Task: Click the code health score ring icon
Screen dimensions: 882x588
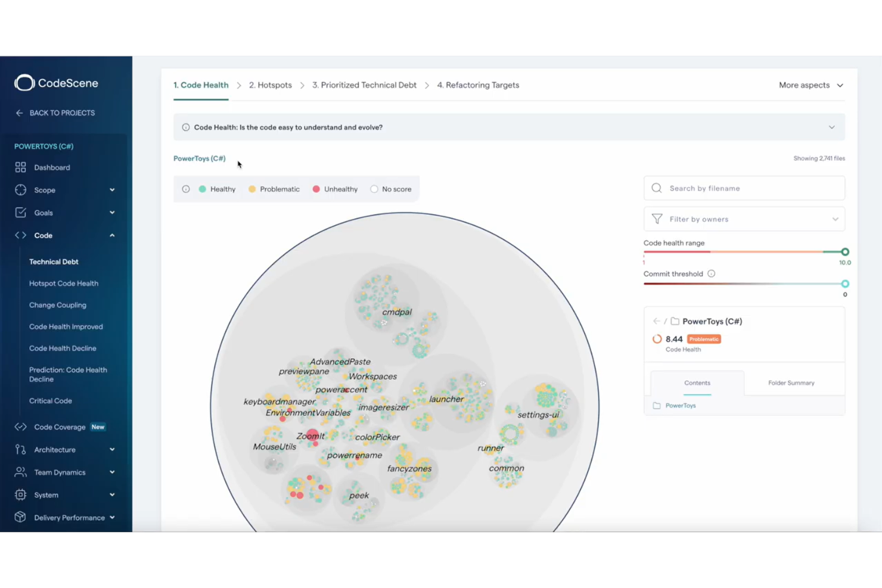Action: coord(657,339)
